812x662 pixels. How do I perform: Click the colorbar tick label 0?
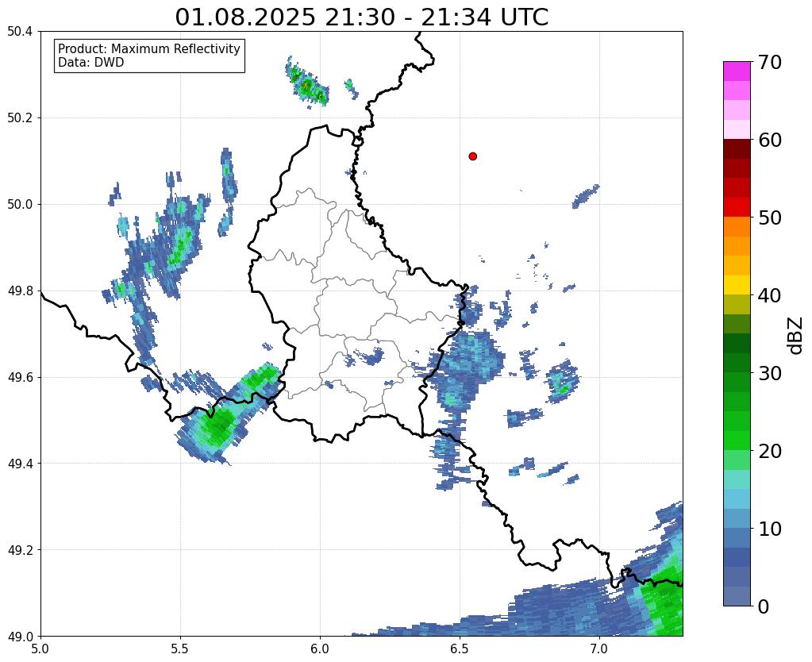[x=764, y=606]
